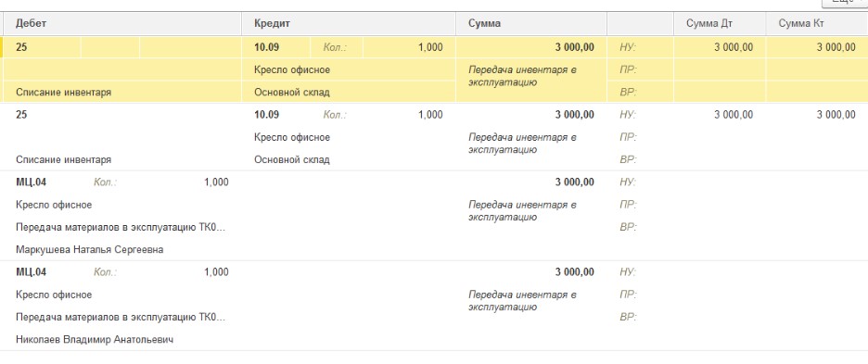Select account МЦ.04 in the Маркушева entry
The height and width of the screenshot is (364, 868).
[x=32, y=182]
